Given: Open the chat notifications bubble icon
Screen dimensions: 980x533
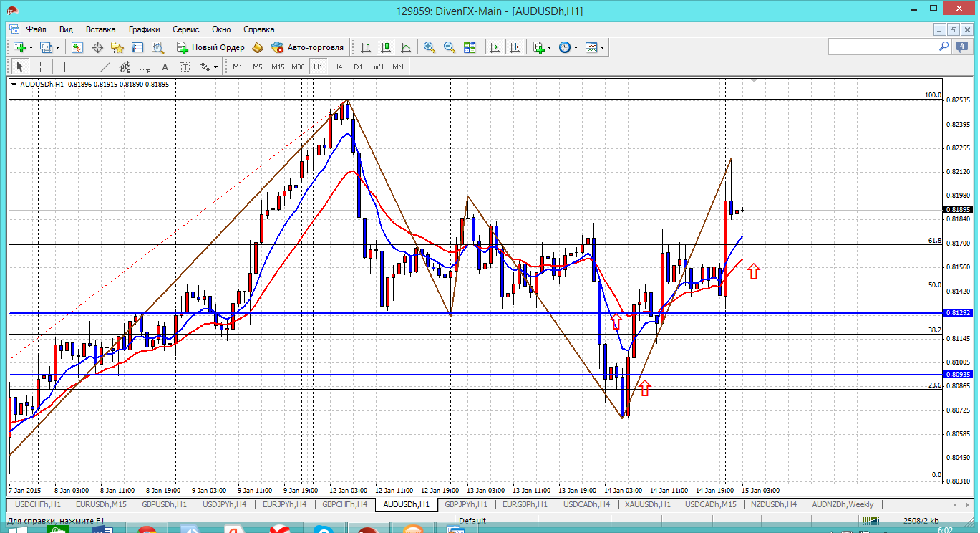Looking at the screenshot, I should pos(962,47).
